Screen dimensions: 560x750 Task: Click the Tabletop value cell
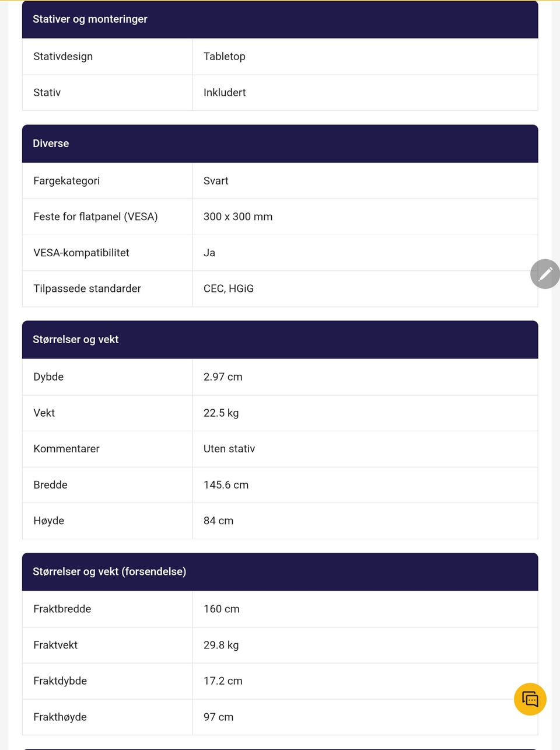(225, 57)
